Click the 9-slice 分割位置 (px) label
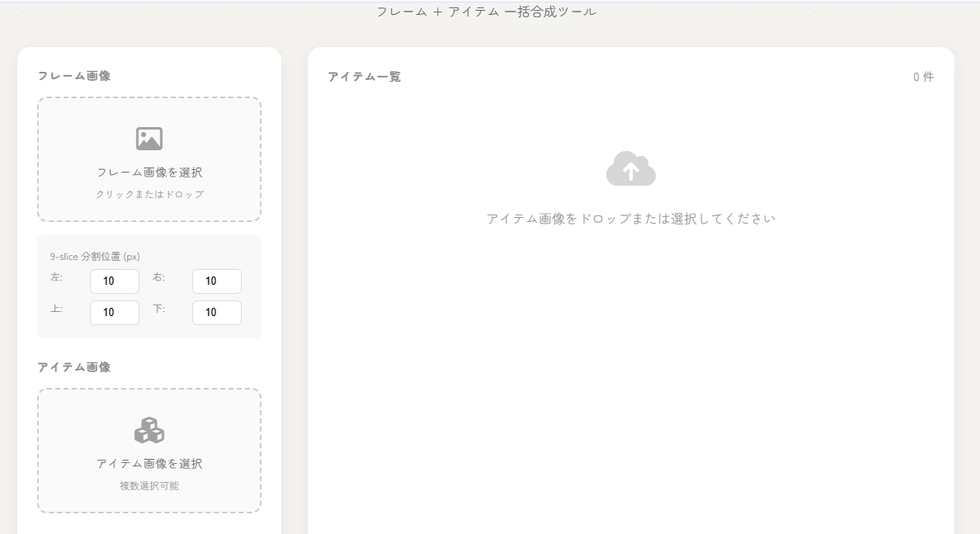Viewport: 980px width, 534px height. click(95, 257)
